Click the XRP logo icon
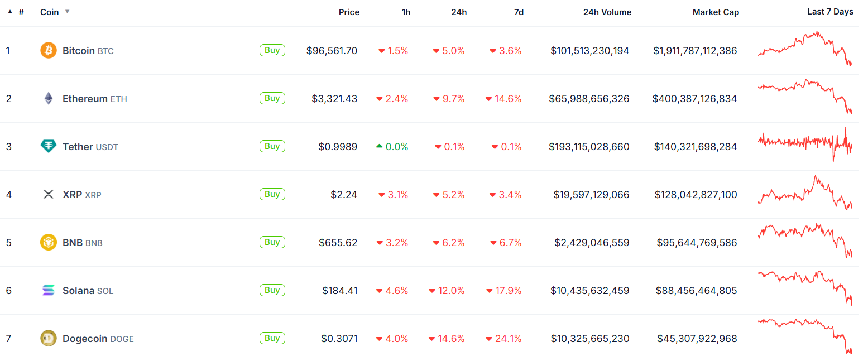The height and width of the screenshot is (361, 868). tap(49, 195)
